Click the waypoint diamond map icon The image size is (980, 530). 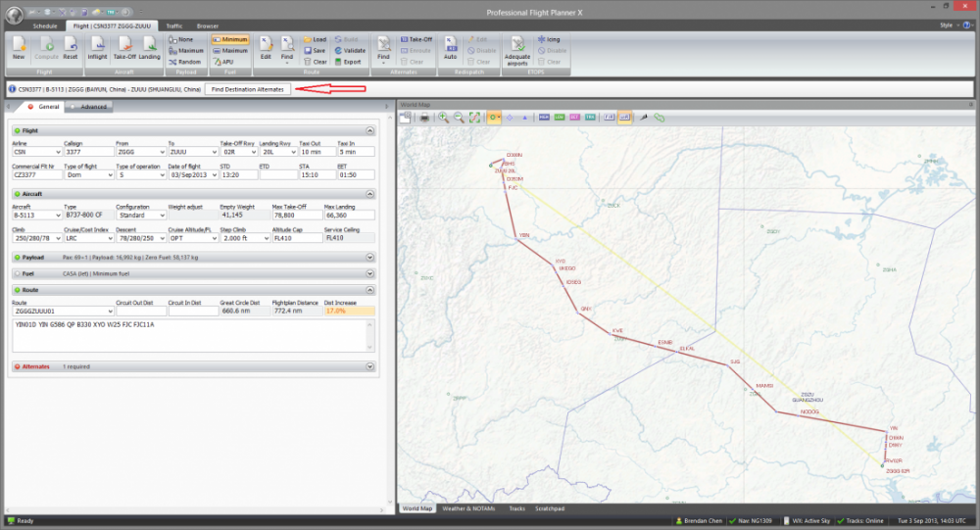[510, 118]
